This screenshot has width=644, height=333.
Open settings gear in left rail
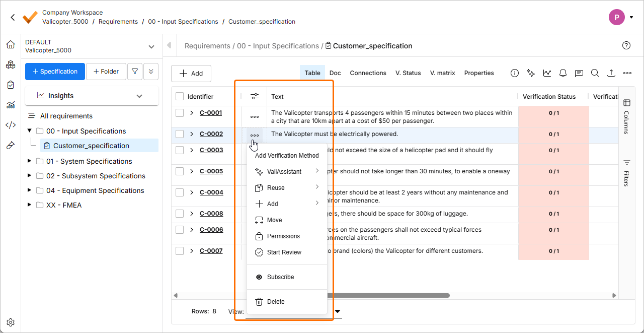11,322
